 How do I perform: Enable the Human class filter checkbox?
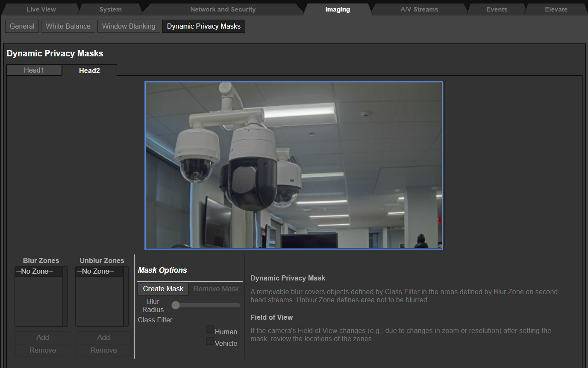210,329
